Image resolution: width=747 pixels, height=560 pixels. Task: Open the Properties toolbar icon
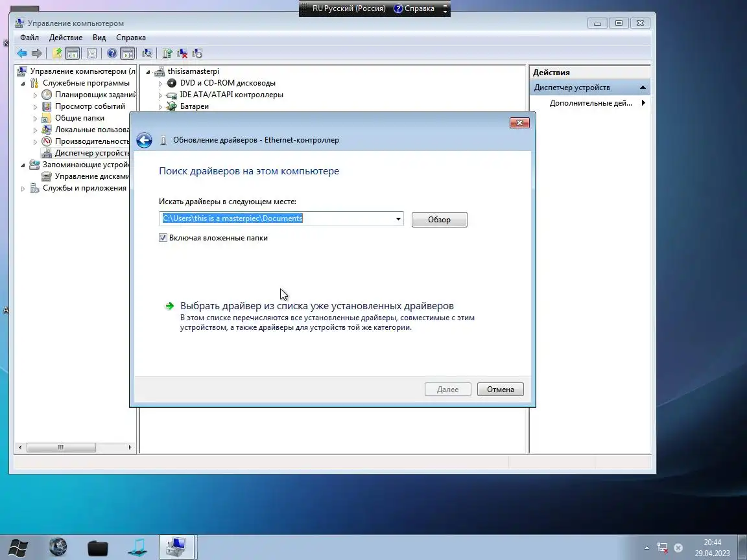(91, 53)
